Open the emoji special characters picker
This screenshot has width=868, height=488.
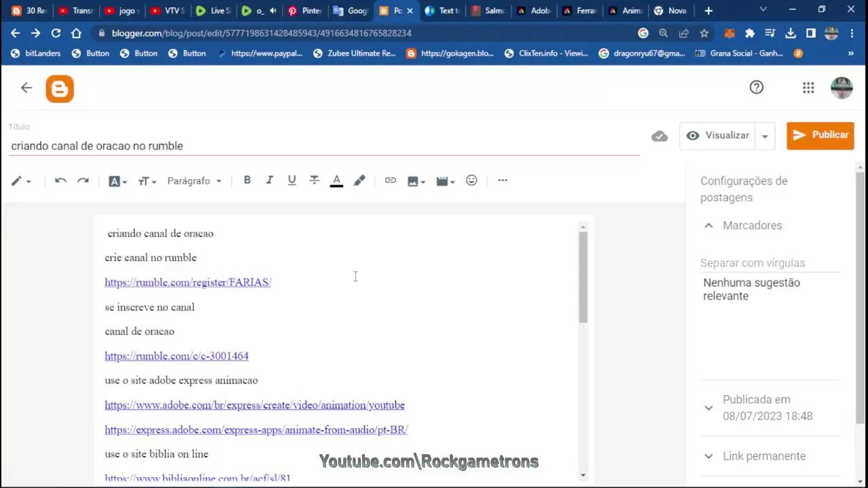pos(472,180)
